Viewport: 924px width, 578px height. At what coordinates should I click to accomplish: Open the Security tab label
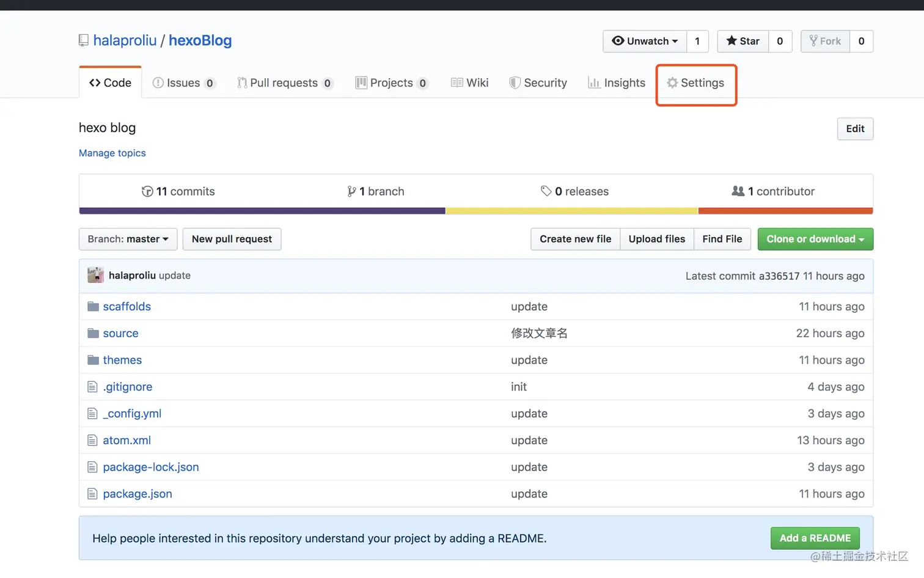coord(546,82)
